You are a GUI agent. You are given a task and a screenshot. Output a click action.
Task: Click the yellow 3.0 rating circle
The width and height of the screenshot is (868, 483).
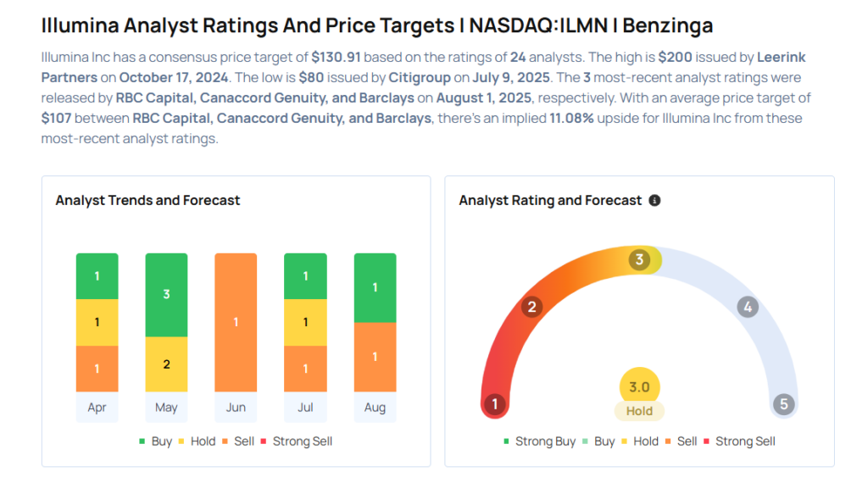point(639,387)
